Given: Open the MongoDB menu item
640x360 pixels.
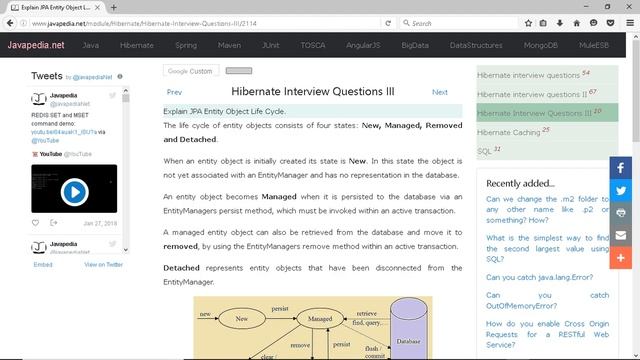Looking at the screenshot, I should pyautogui.click(x=541, y=45).
